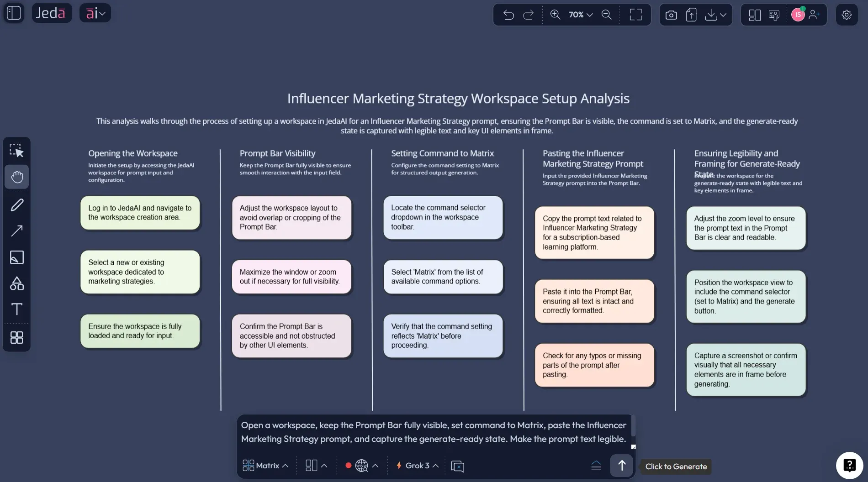The height and width of the screenshot is (482, 868).
Task: Clear the chat using the chat-clear icon
Action: [457, 466]
